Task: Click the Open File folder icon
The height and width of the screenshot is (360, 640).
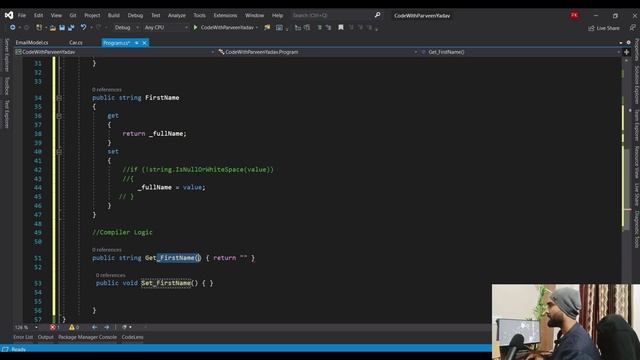Action: (x=53, y=28)
